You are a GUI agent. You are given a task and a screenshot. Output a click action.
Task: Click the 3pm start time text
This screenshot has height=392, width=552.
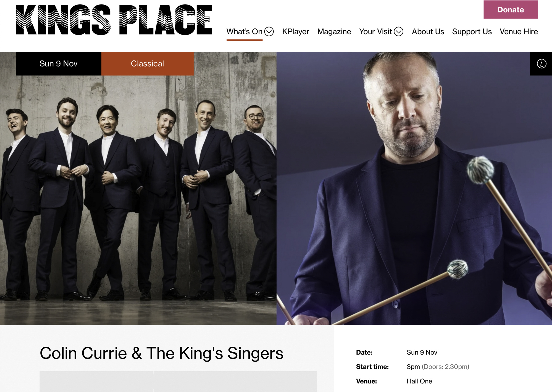(x=413, y=367)
